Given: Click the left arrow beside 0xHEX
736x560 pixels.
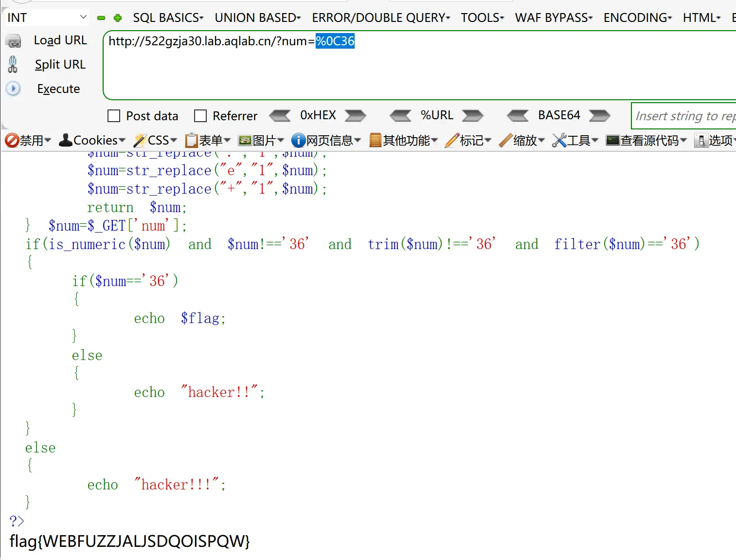Looking at the screenshot, I should (280, 115).
